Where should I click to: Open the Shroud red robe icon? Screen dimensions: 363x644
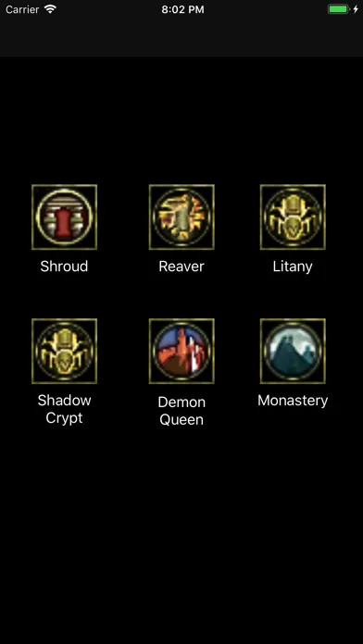pos(64,217)
